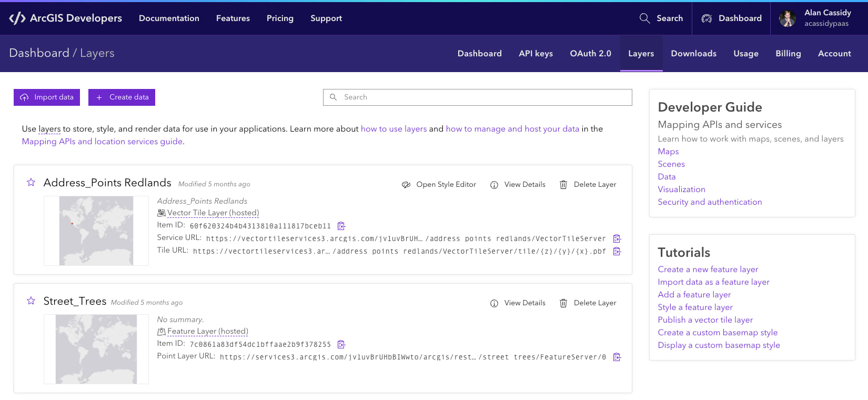The image size is (868, 400).
Task: Switch to the Billing tab
Action: (x=788, y=53)
